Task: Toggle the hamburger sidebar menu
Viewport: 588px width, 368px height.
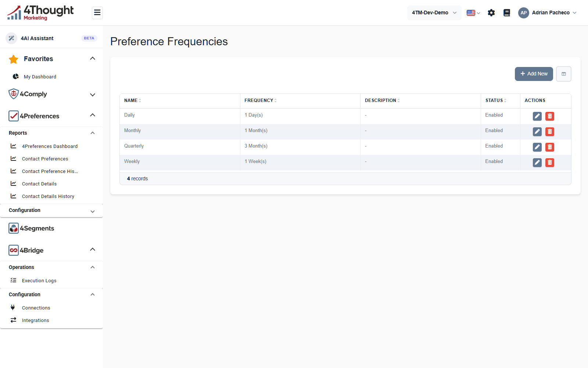Action: click(97, 13)
